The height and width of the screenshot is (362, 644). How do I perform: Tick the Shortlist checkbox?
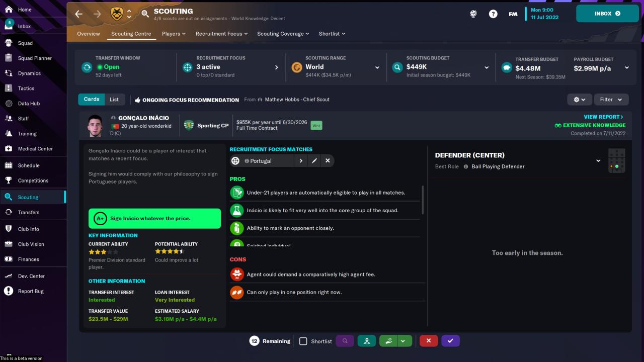coord(303,341)
